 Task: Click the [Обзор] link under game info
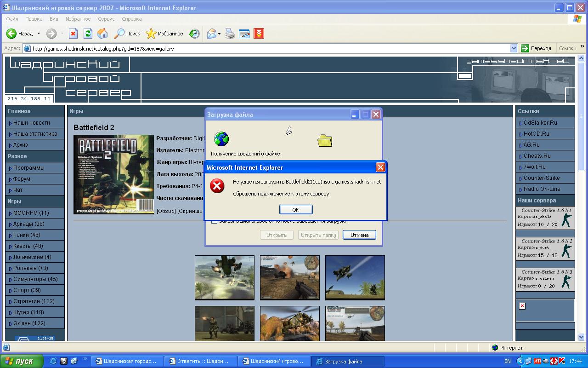(166, 211)
